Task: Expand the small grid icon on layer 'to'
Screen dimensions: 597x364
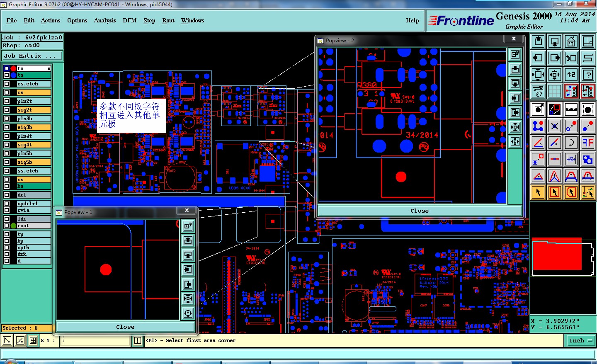Action: point(49,68)
